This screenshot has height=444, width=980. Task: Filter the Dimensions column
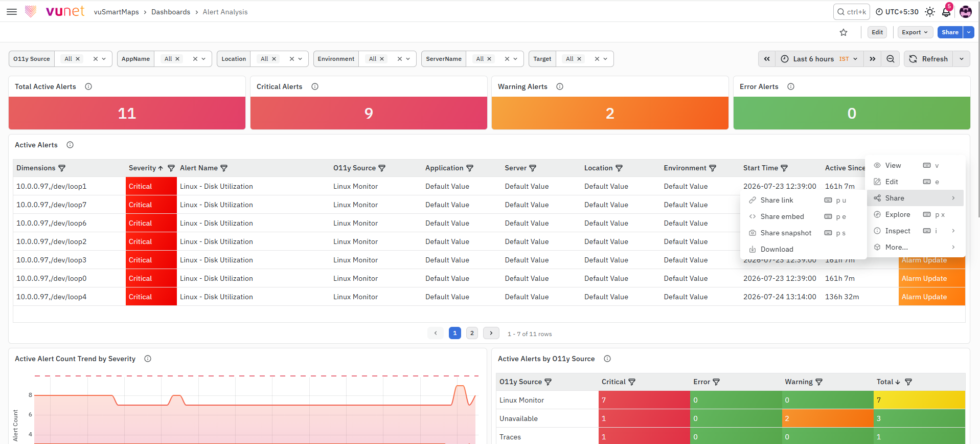click(62, 168)
